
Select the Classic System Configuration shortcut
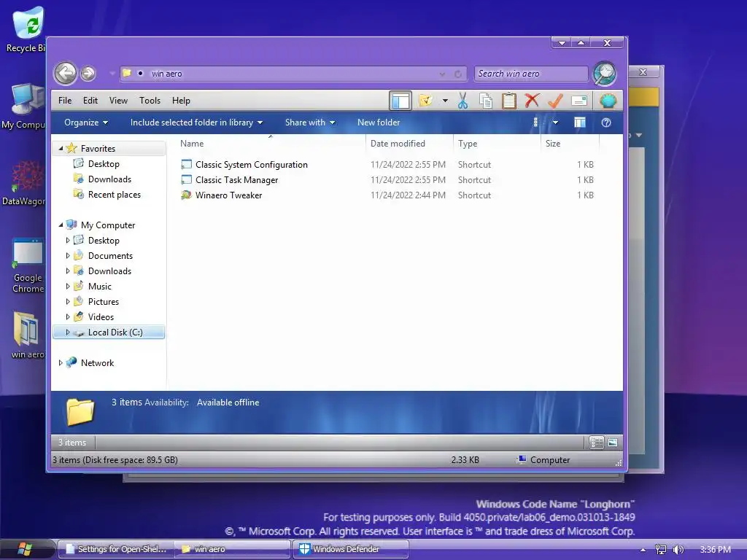[252, 164]
